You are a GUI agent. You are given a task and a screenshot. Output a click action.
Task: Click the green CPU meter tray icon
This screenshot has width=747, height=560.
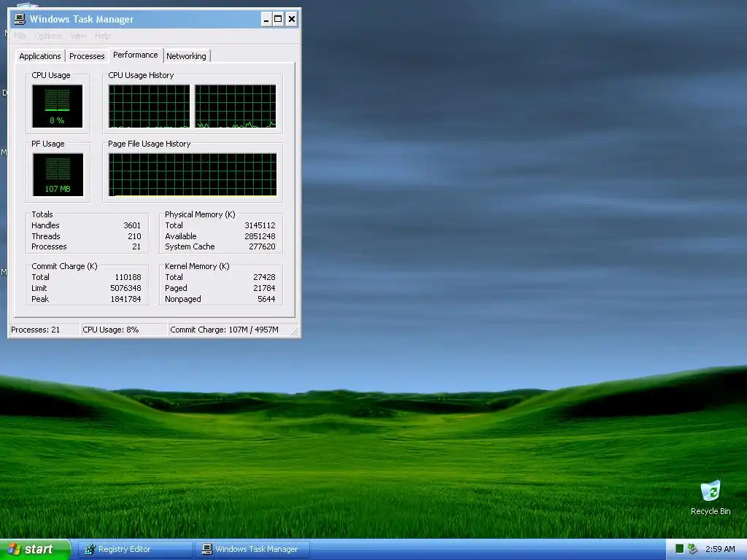680,549
